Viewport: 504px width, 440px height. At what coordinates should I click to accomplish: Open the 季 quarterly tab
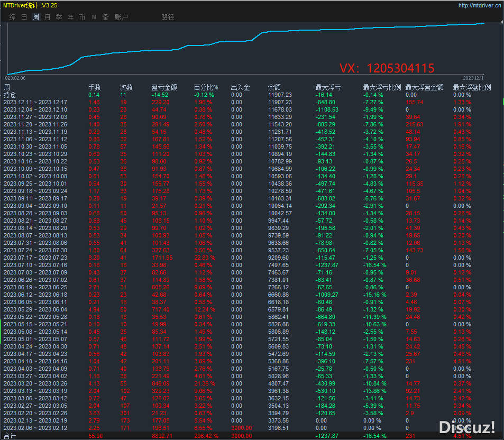coord(59,17)
